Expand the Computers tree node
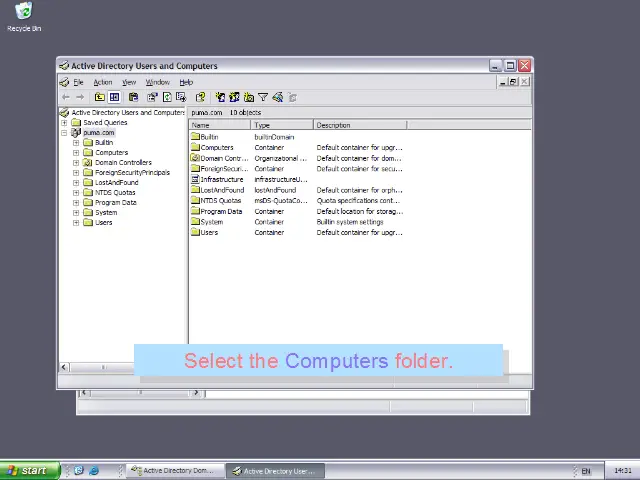This screenshot has width=640, height=480. (76, 153)
